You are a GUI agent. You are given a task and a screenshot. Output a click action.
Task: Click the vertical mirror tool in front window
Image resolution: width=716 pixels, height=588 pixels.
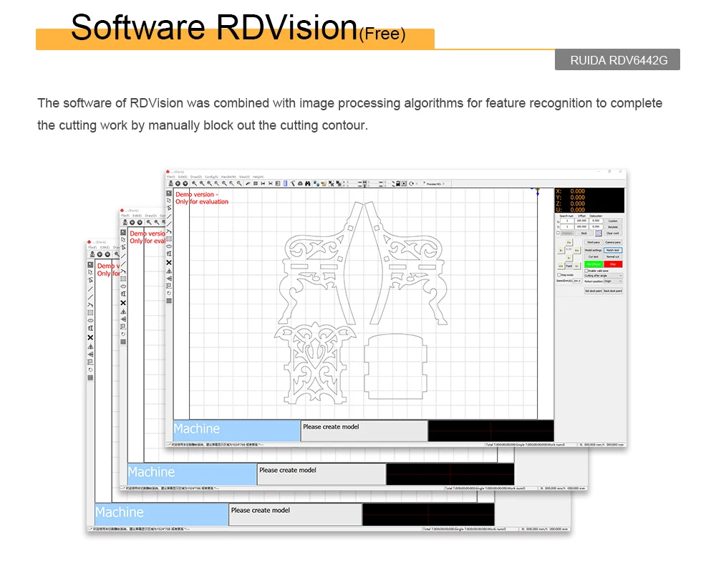169,279
